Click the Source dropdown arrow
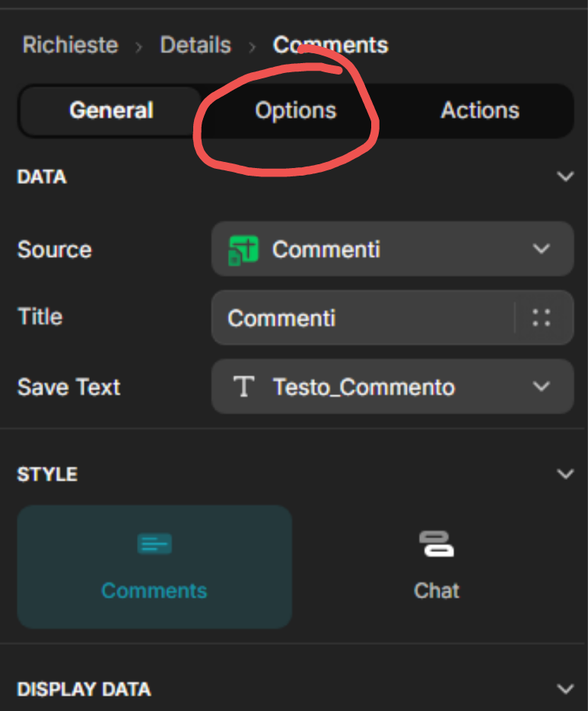This screenshot has height=711, width=588. coord(541,249)
